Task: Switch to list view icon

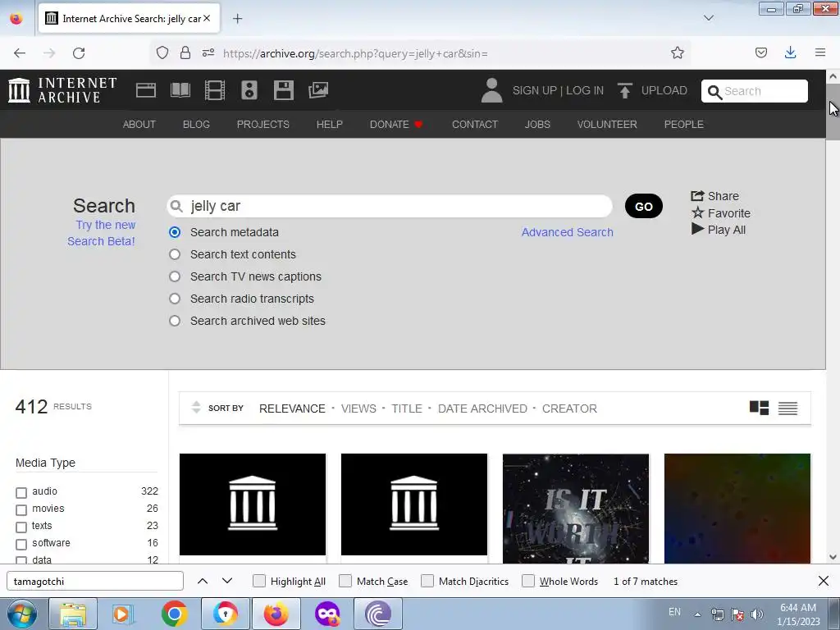Action: [787, 409]
